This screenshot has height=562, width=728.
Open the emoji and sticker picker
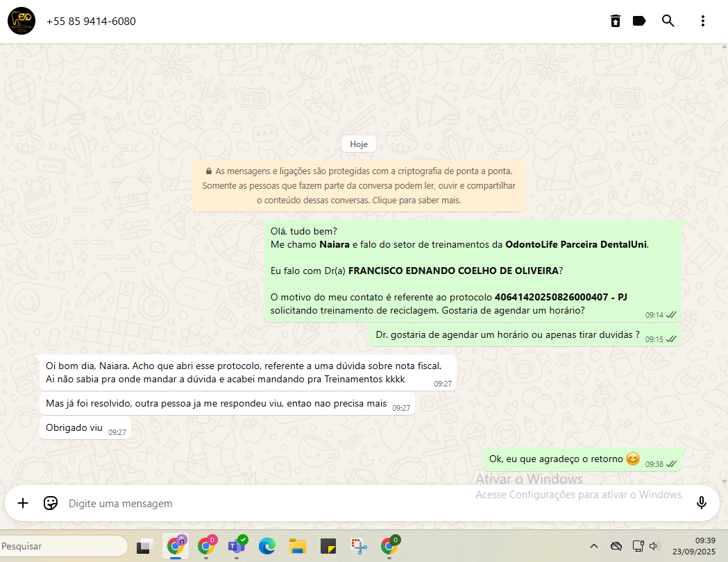(50, 503)
